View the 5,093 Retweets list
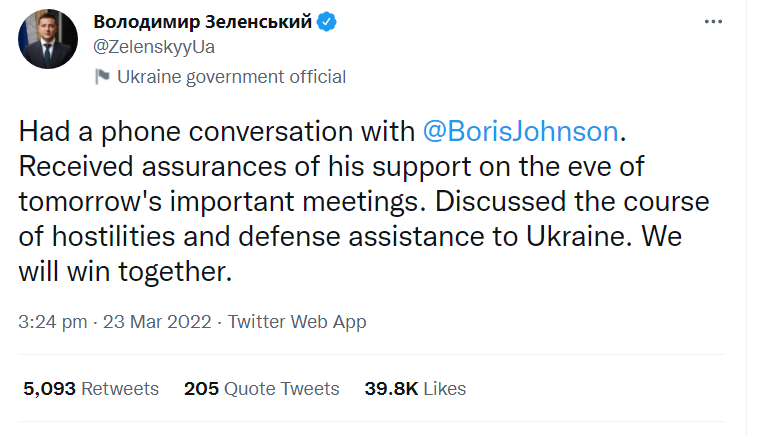 tap(89, 388)
